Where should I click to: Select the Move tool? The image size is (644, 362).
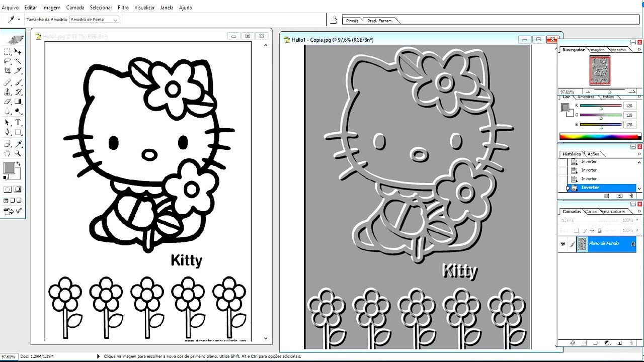click(18, 52)
